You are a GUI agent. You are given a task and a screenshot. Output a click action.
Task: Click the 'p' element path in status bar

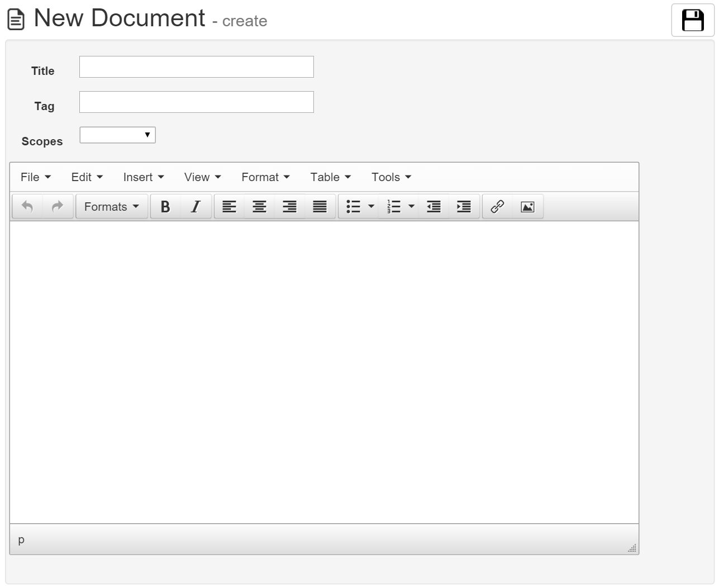tap(21, 539)
